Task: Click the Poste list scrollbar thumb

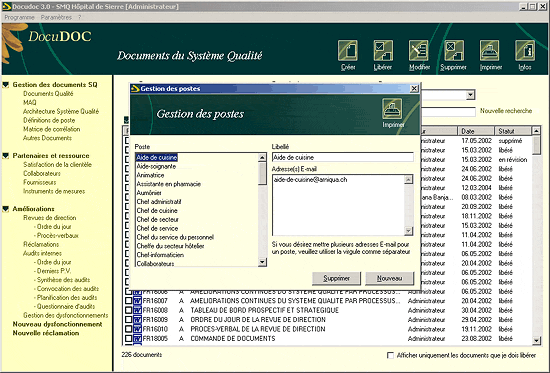Action: click(262, 173)
